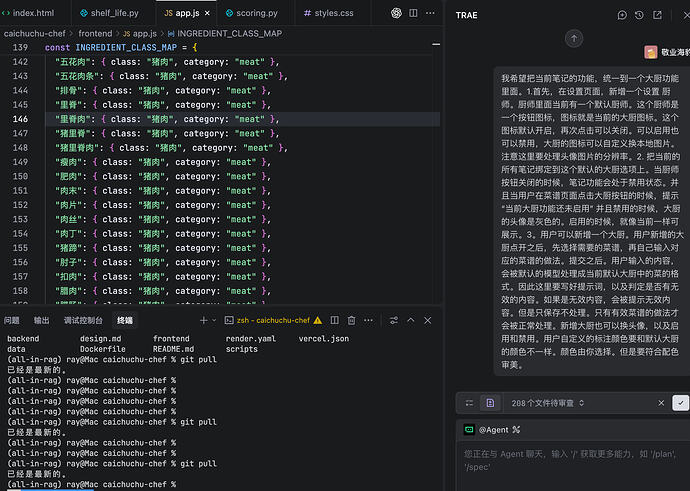The width and height of the screenshot is (690, 491).
Task: Switch to the shelf_life.py tab
Action: point(109,13)
